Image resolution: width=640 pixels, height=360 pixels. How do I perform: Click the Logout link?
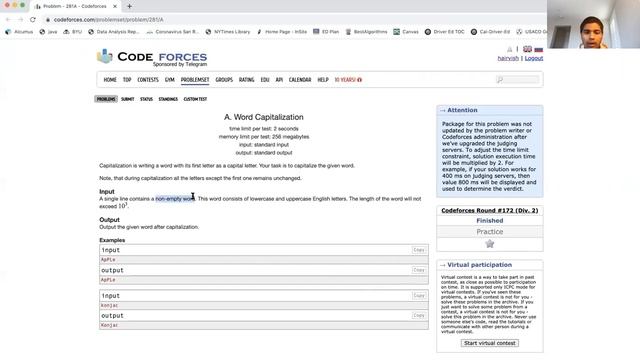pos(534,58)
